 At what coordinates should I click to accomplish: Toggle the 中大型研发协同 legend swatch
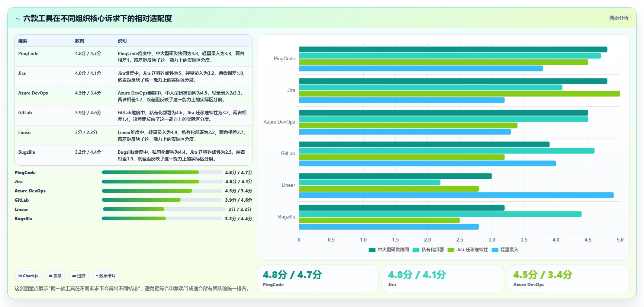point(372,250)
